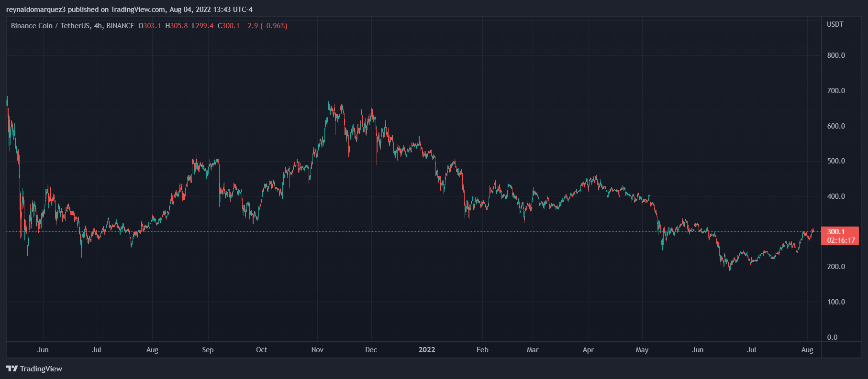Click the Apr month label
The height and width of the screenshot is (379, 868).
click(x=588, y=350)
